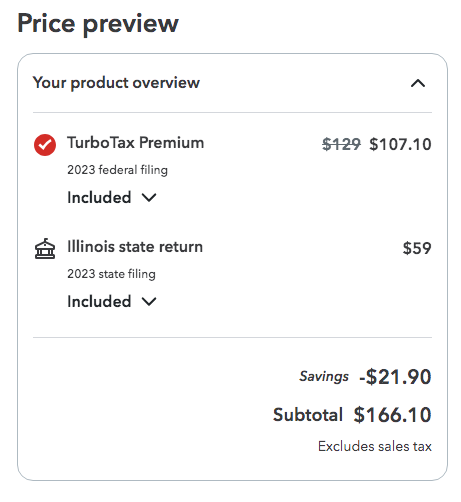Click the Price preview page heading

[x=98, y=24]
